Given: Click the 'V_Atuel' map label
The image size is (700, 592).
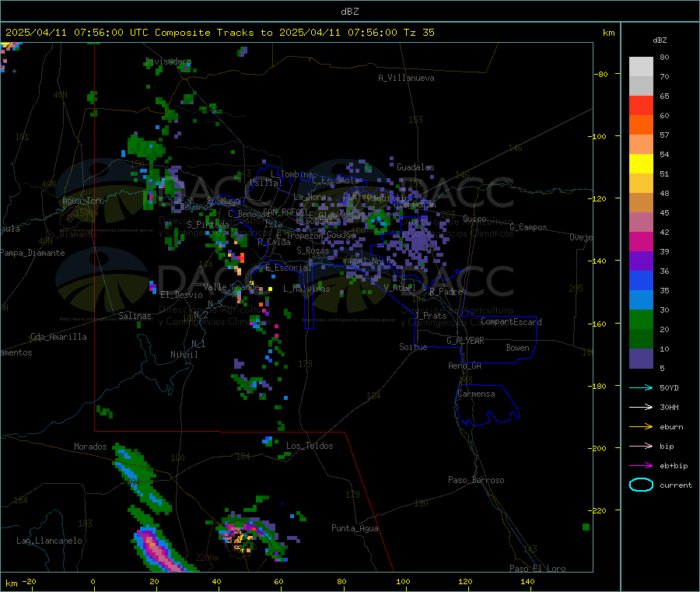Looking at the screenshot, I should 400,288.
